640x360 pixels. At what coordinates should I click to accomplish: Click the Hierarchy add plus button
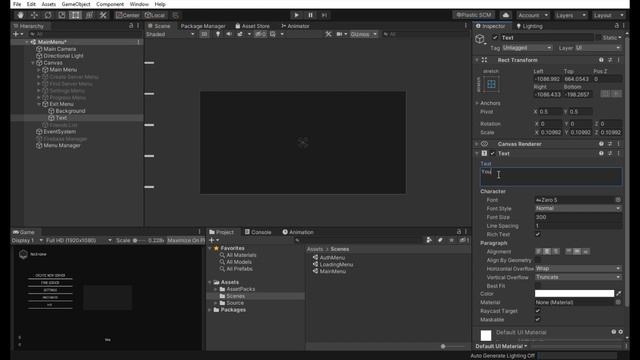16,34
